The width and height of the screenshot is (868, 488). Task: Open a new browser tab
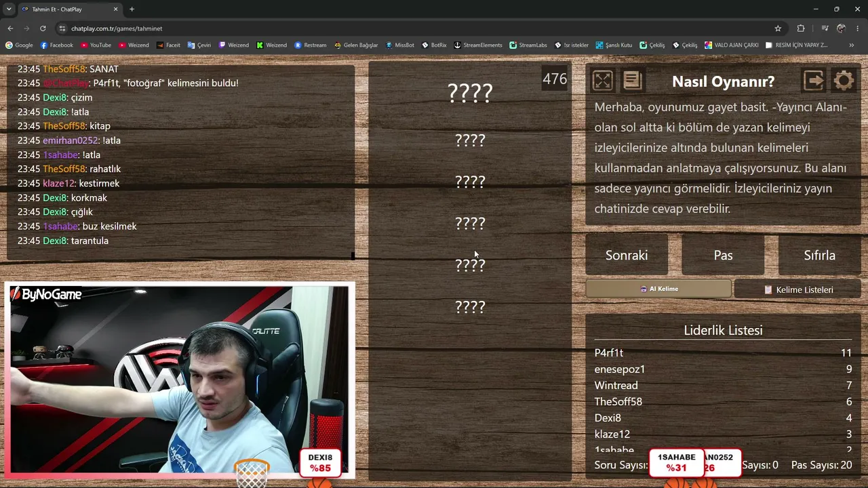pyautogui.click(x=132, y=9)
